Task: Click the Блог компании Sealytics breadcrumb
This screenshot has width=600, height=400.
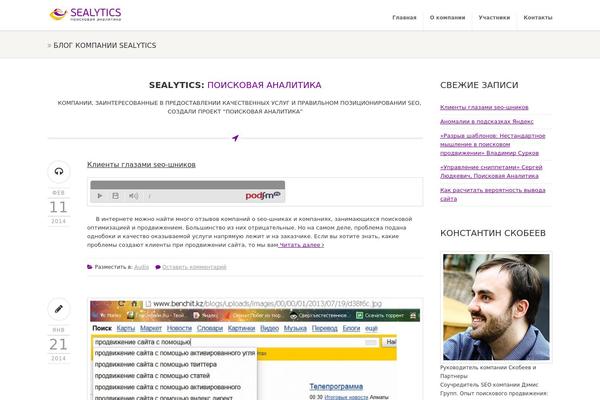Action: 105,46
